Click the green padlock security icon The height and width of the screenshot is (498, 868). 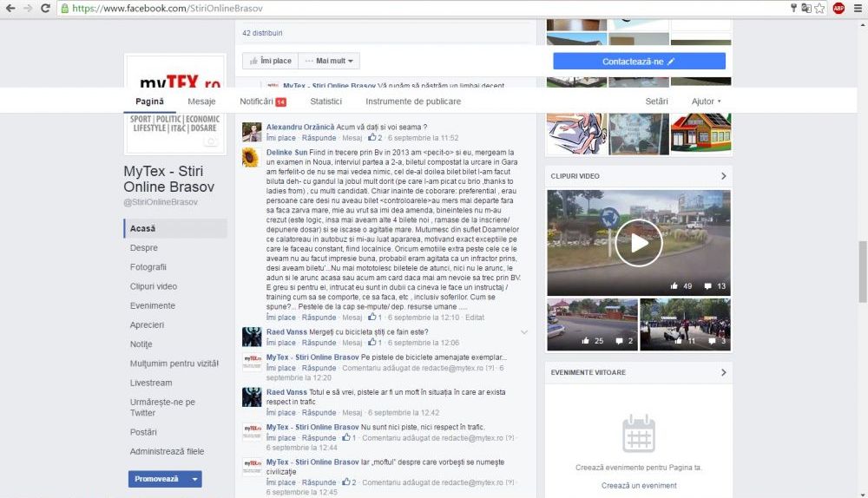pyautogui.click(x=65, y=9)
